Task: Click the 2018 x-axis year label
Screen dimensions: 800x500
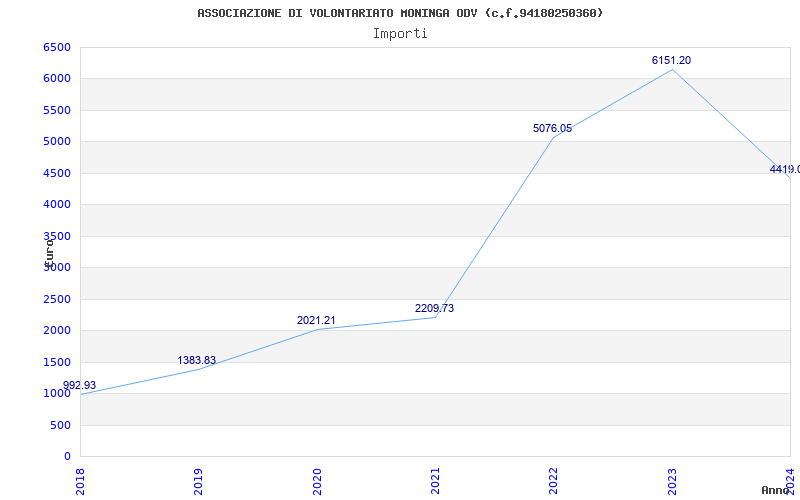Action: click(x=80, y=481)
